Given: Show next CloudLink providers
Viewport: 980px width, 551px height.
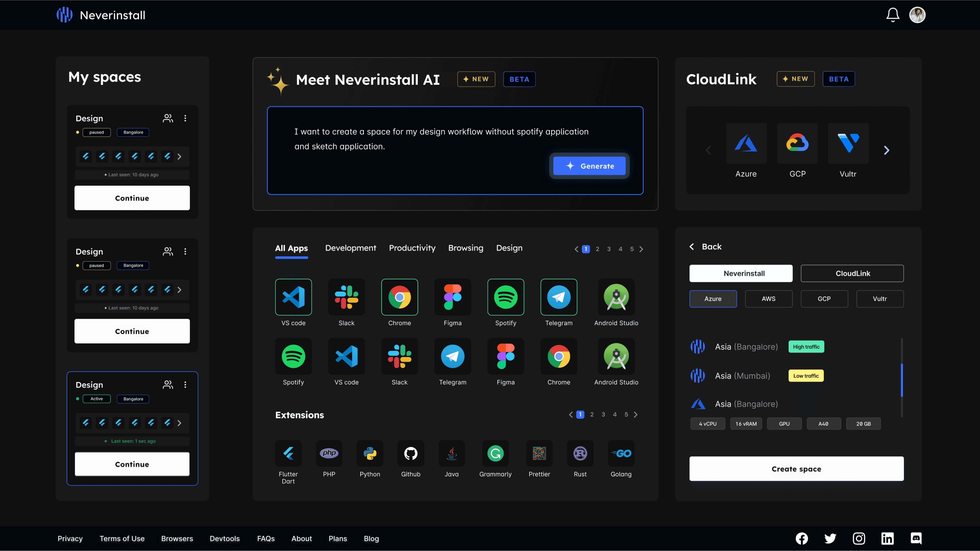Looking at the screenshot, I should click(x=886, y=151).
